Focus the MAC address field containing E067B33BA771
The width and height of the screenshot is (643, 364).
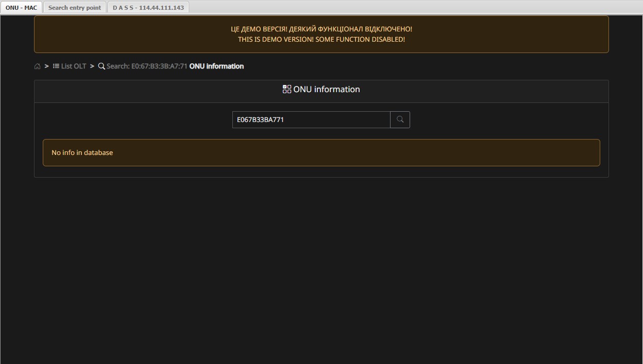coord(311,119)
